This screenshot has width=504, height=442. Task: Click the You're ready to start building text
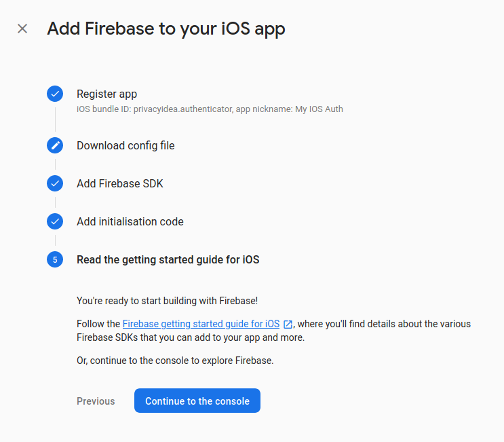(x=167, y=301)
